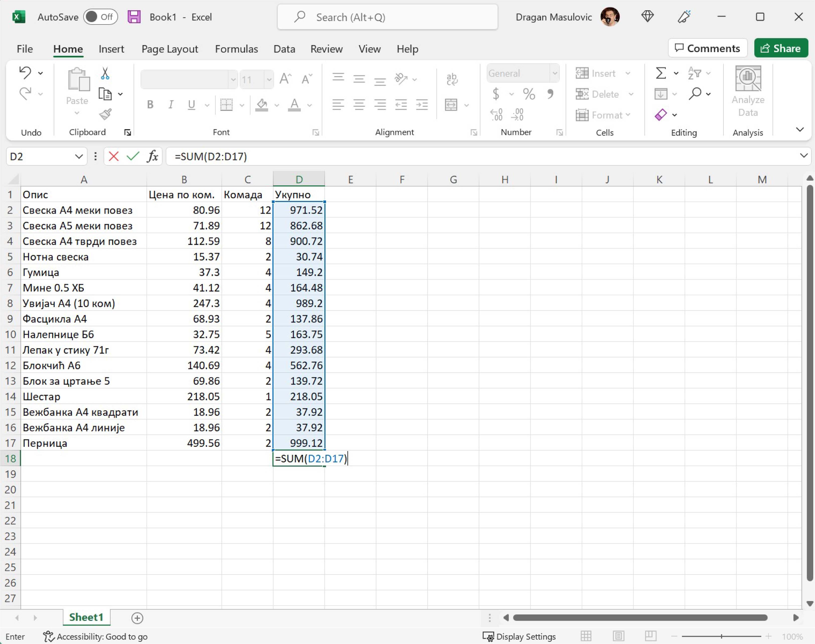This screenshot has width=815, height=644.
Task: Switch to Page Layout view in status bar
Action: point(618,636)
